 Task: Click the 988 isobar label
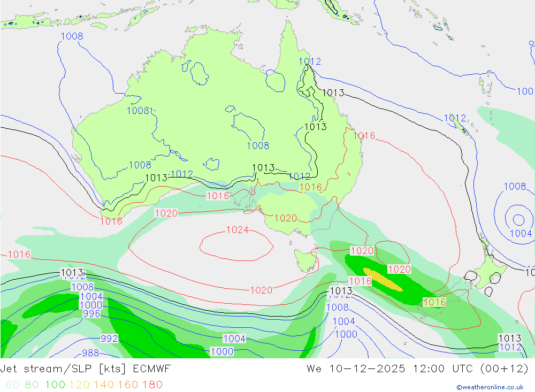(90, 353)
